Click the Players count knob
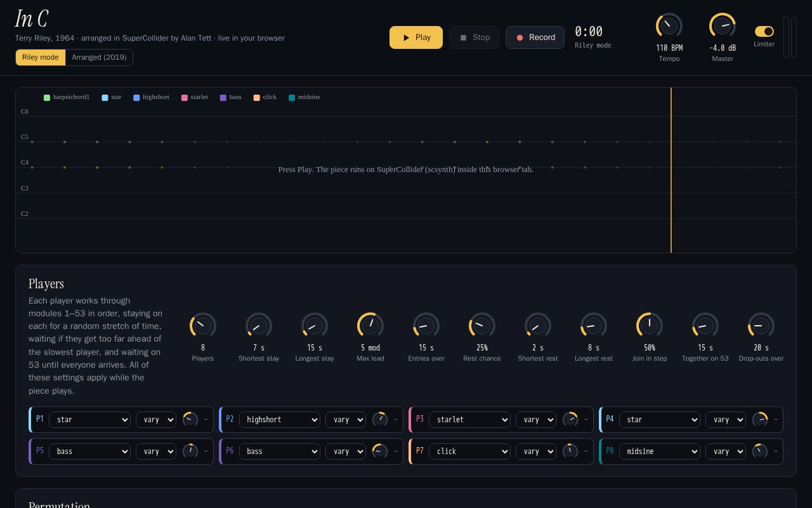The image size is (812, 508). point(203,326)
